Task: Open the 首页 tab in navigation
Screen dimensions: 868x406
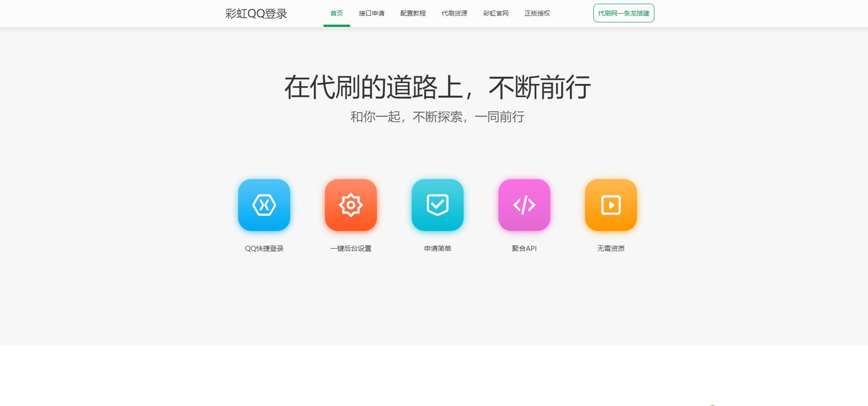Action: (337, 13)
